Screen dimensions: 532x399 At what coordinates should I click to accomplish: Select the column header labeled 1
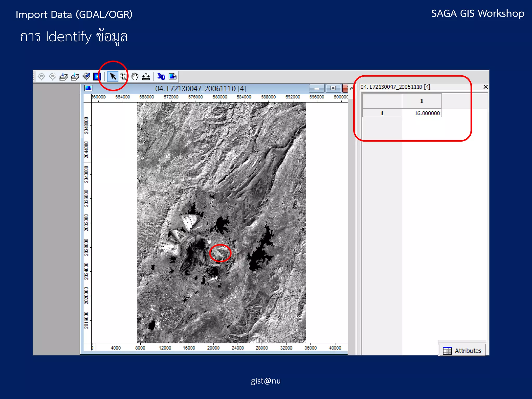(422, 101)
